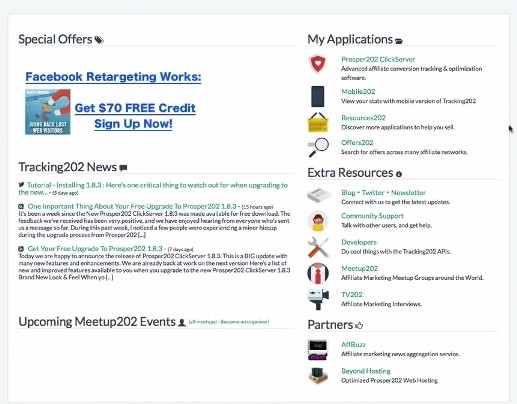517x404 pixels.
Task: Open the Installing 1.8.3 tutorial news link
Action: coord(153,188)
